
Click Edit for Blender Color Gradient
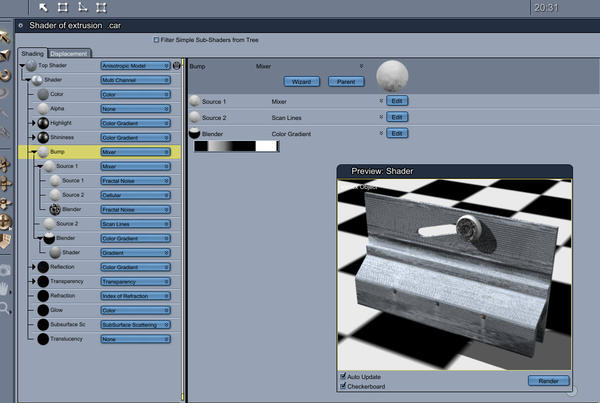tap(397, 133)
